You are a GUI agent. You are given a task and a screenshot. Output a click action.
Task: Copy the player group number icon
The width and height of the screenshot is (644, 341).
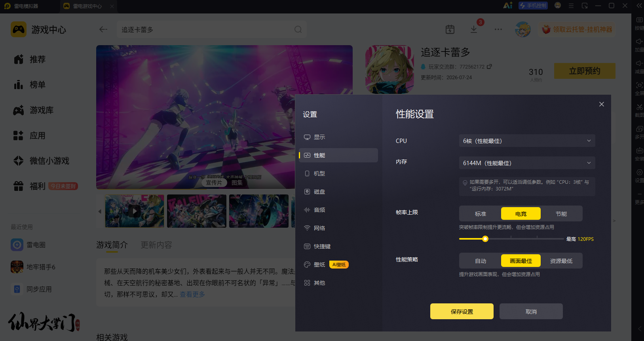(x=489, y=67)
